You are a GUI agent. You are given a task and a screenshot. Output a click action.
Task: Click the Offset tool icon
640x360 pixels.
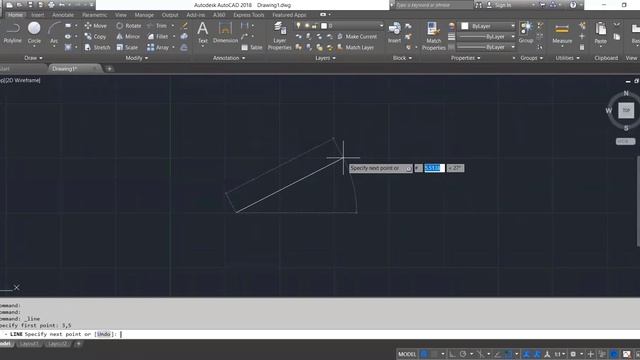point(184,47)
